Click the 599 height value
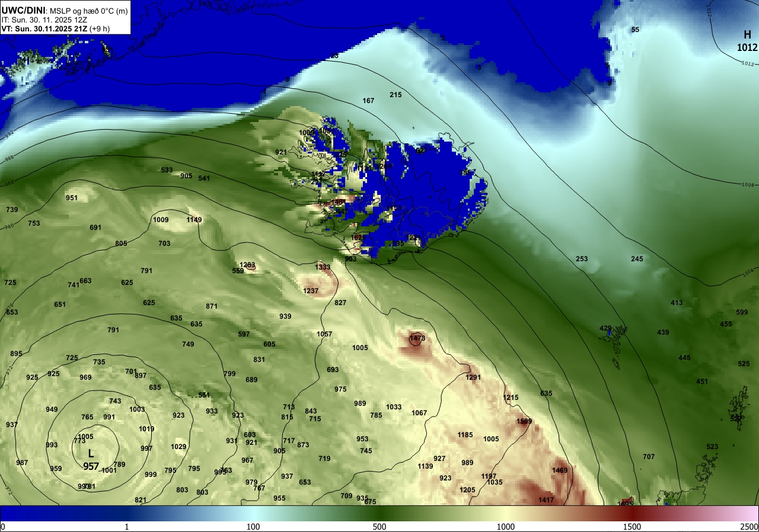The height and width of the screenshot is (532, 759). coord(742,312)
